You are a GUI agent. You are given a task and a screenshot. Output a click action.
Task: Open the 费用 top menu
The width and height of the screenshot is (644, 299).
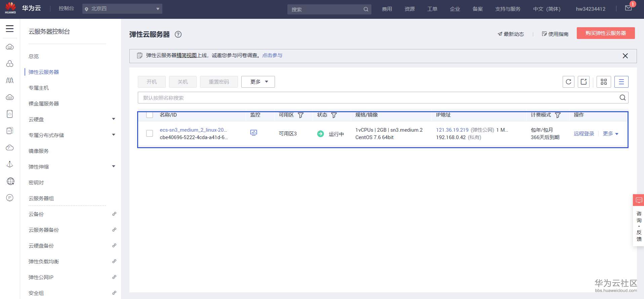387,9
